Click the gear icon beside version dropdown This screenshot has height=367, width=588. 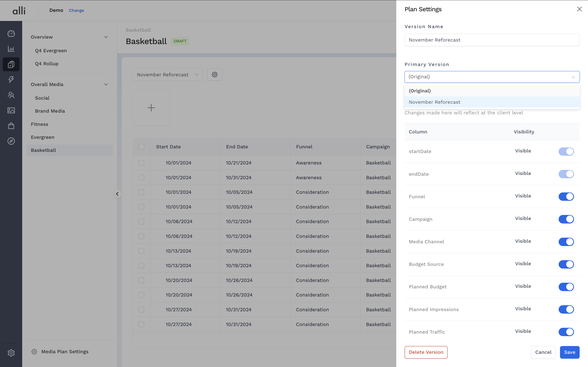(x=214, y=75)
